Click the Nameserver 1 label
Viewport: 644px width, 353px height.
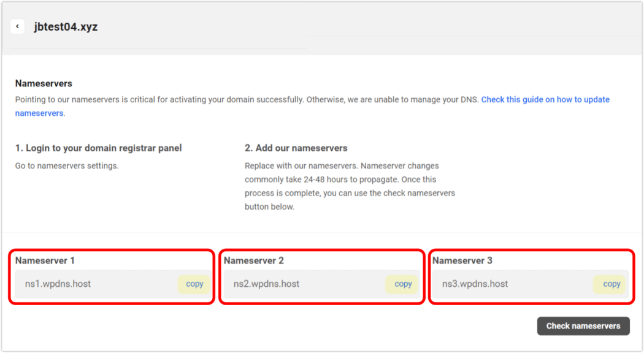pyautogui.click(x=45, y=260)
